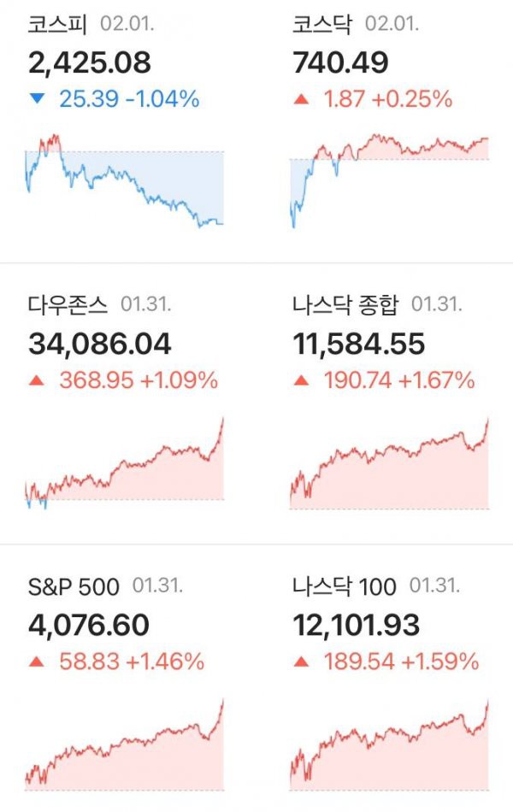Click the red up arrow under 다우존스
513x812 pixels.
click(x=36, y=380)
